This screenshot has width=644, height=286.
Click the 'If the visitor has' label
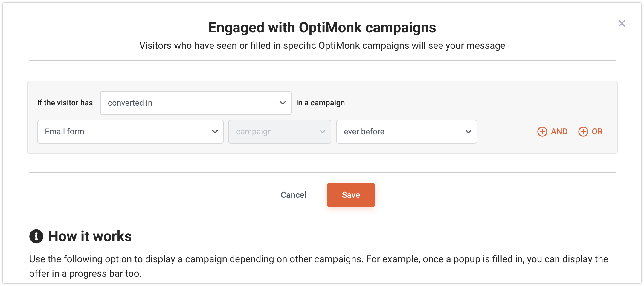click(x=65, y=103)
